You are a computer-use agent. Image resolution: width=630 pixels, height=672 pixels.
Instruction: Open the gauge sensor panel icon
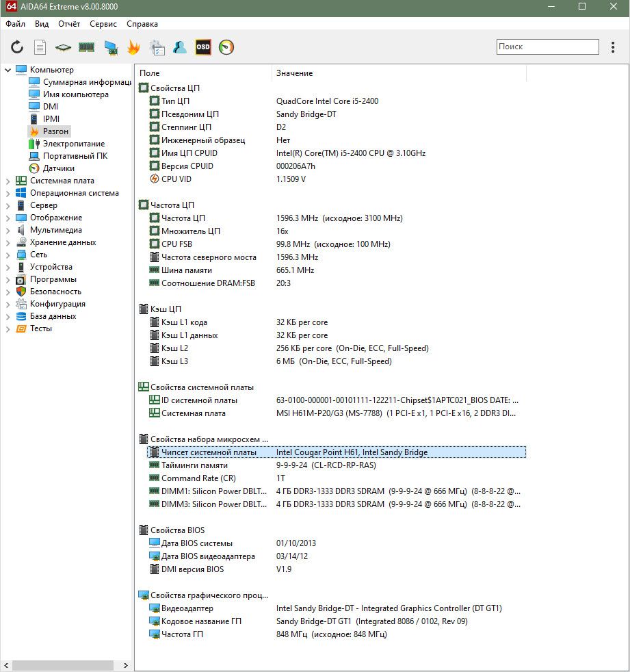[x=226, y=47]
